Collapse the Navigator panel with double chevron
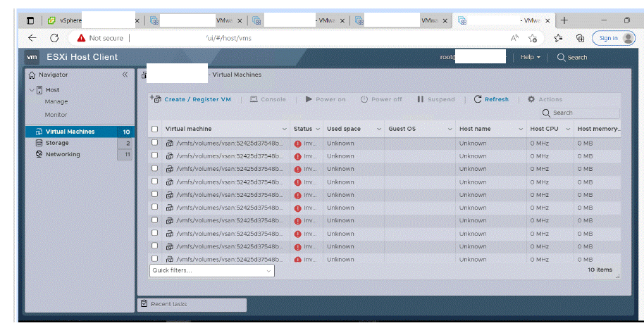The width and height of the screenshot is (644, 328). coord(125,75)
